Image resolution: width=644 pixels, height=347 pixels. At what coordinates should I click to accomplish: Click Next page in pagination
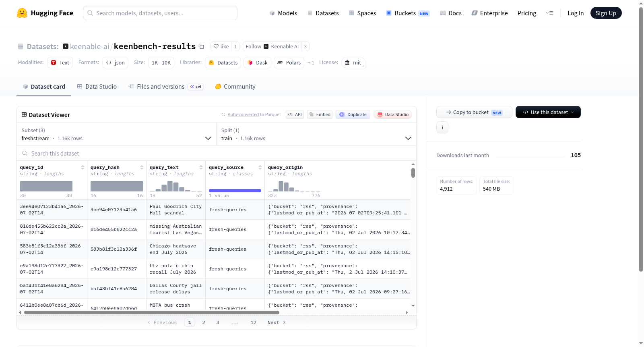click(x=277, y=322)
